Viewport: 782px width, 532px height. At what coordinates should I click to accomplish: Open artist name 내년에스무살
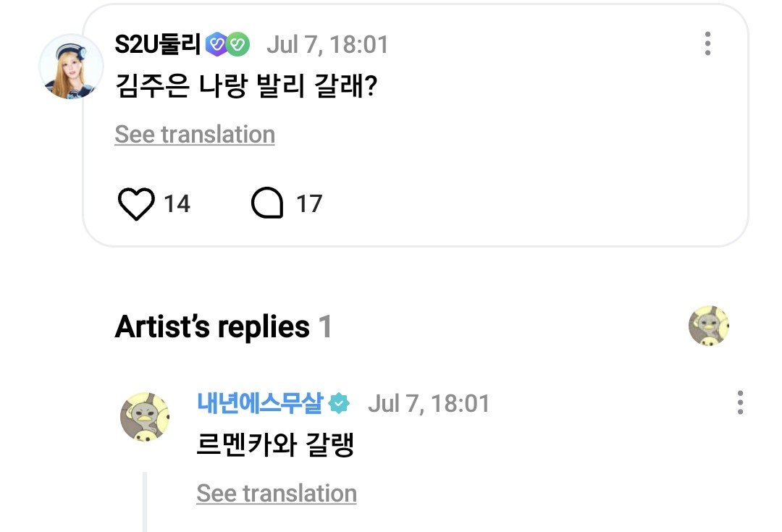pos(260,403)
